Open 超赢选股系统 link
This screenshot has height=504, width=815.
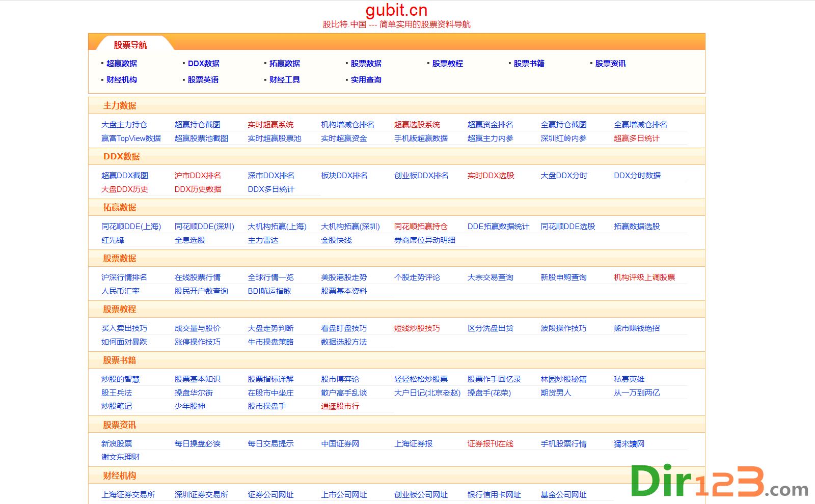coord(417,125)
